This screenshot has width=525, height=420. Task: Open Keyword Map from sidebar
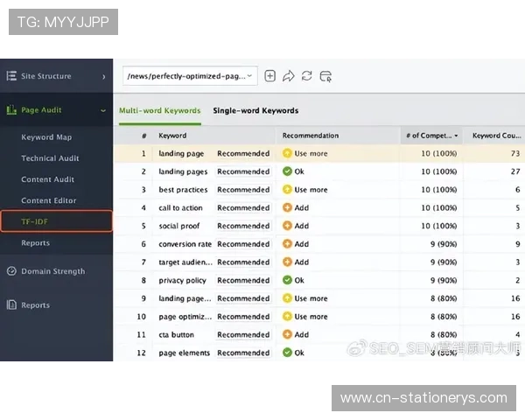pos(46,137)
